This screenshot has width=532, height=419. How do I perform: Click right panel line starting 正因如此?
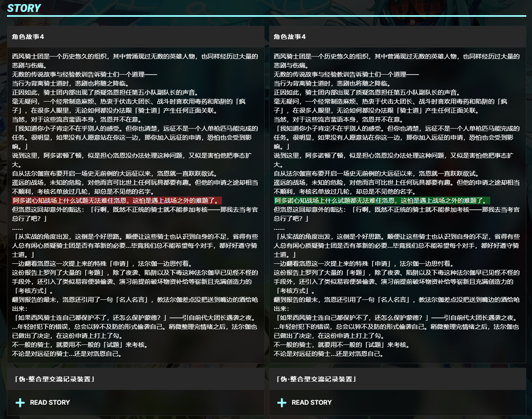pyautogui.click(x=367, y=93)
